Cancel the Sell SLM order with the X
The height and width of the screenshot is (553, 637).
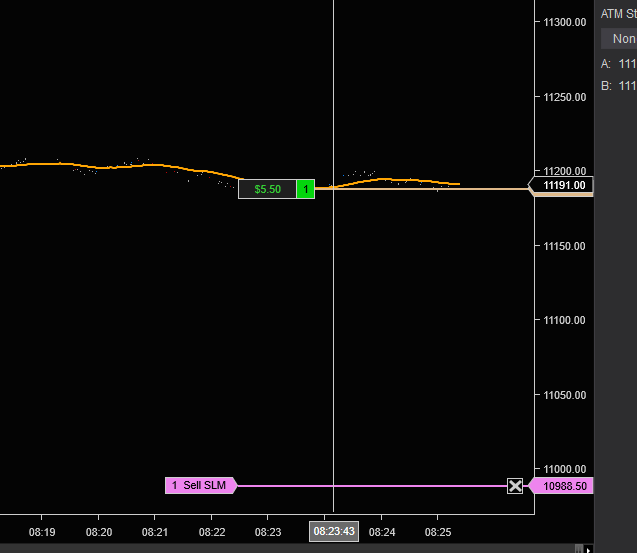click(x=515, y=486)
